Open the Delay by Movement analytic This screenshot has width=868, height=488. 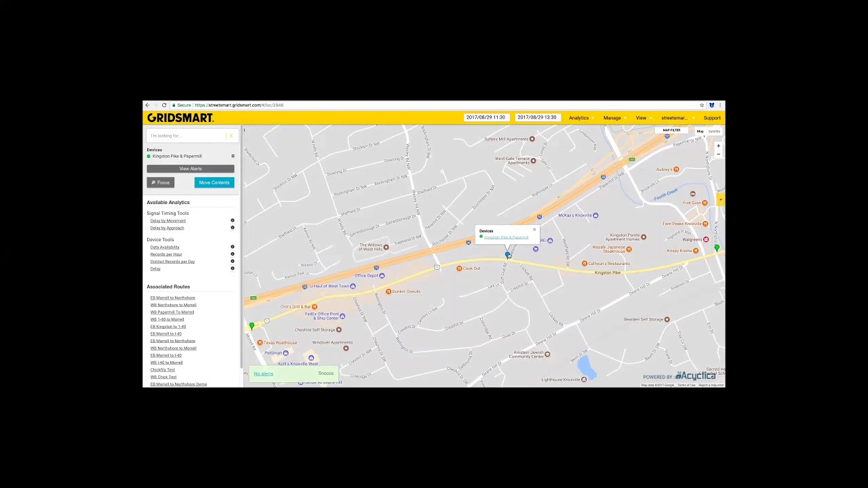click(x=168, y=220)
